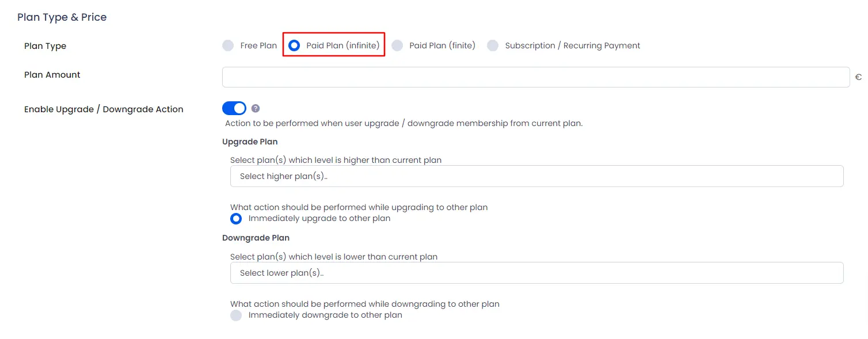Open the Select lower plan(s) dropdown

[x=536, y=273]
